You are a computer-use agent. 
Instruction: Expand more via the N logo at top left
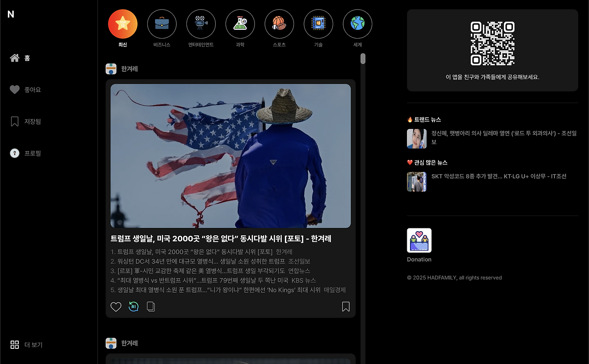pos(10,14)
